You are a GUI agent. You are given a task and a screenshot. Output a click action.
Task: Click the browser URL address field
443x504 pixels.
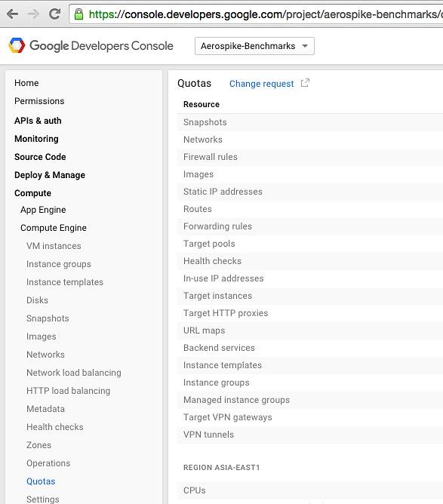tap(257, 14)
